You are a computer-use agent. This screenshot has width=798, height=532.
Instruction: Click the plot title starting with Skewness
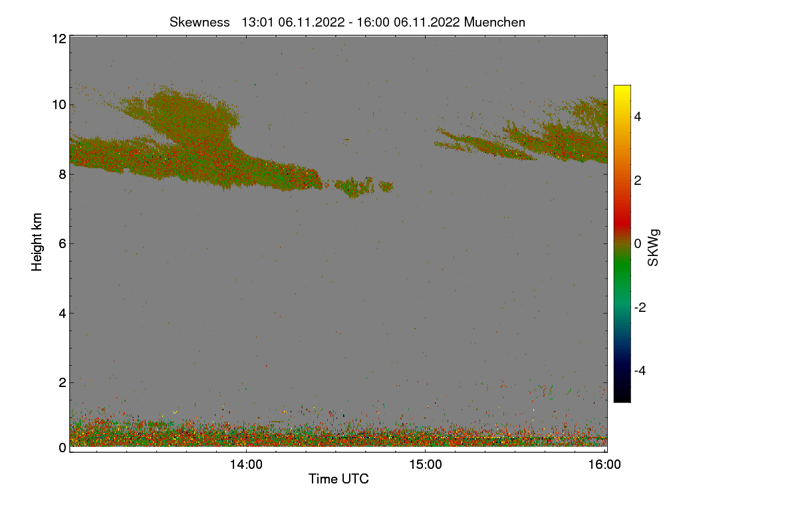click(x=347, y=22)
